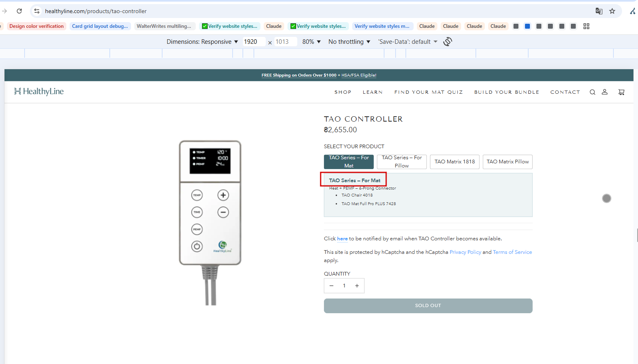This screenshot has height=364, width=638.
Task: Click the QUANTITY label
Action: pyautogui.click(x=337, y=274)
